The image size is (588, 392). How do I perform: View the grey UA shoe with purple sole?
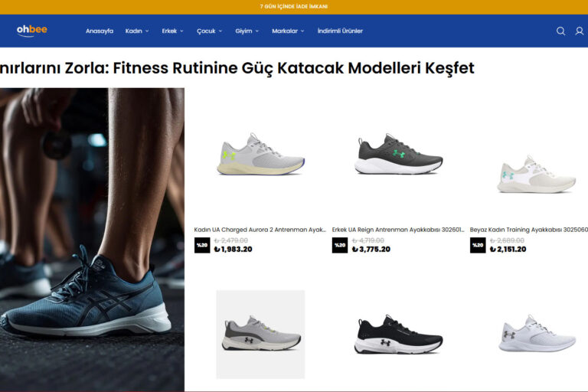pyautogui.click(x=260, y=155)
